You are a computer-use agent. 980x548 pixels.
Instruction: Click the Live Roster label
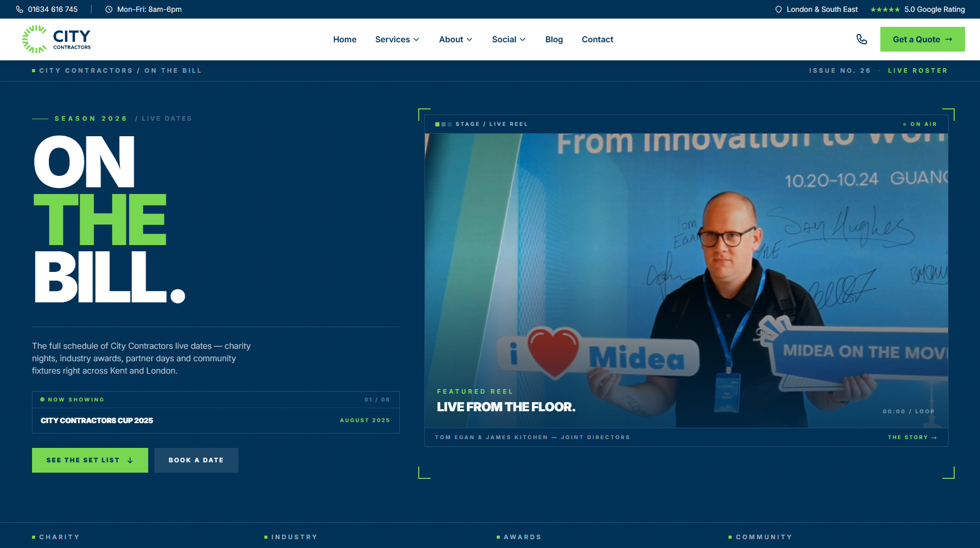point(918,71)
